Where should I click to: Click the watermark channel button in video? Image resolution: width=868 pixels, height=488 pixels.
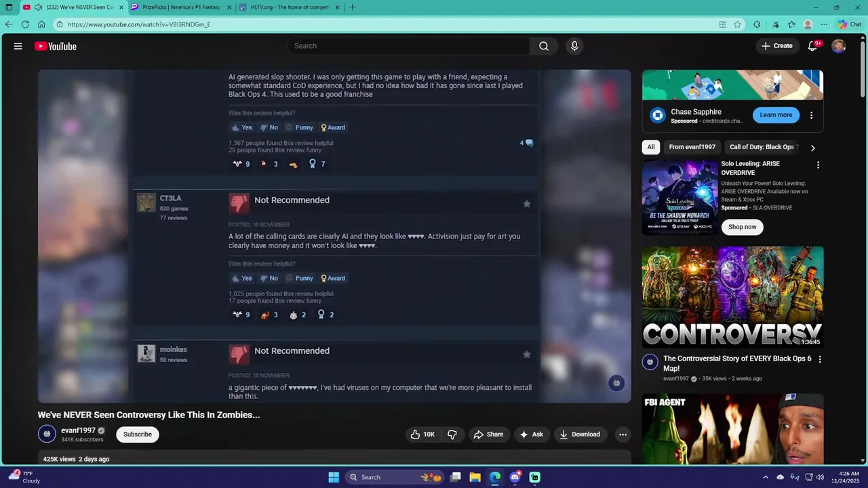(616, 383)
